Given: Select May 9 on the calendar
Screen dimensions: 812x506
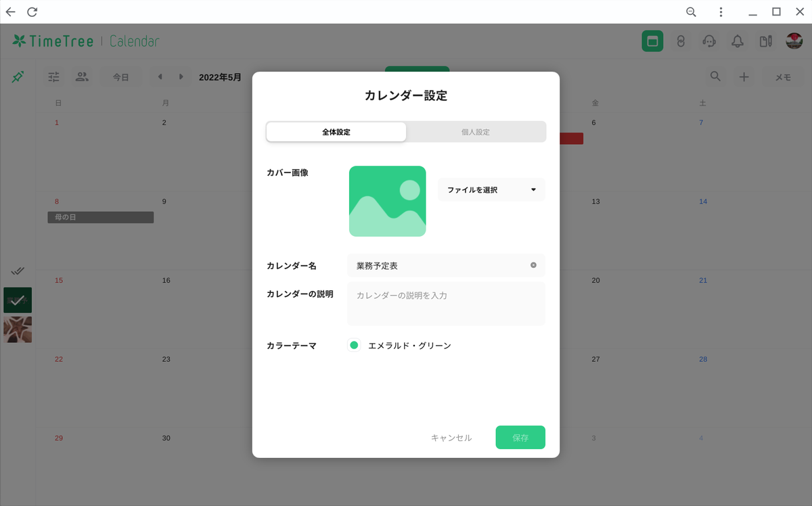Looking at the screenshot, I should click(164, 202).
